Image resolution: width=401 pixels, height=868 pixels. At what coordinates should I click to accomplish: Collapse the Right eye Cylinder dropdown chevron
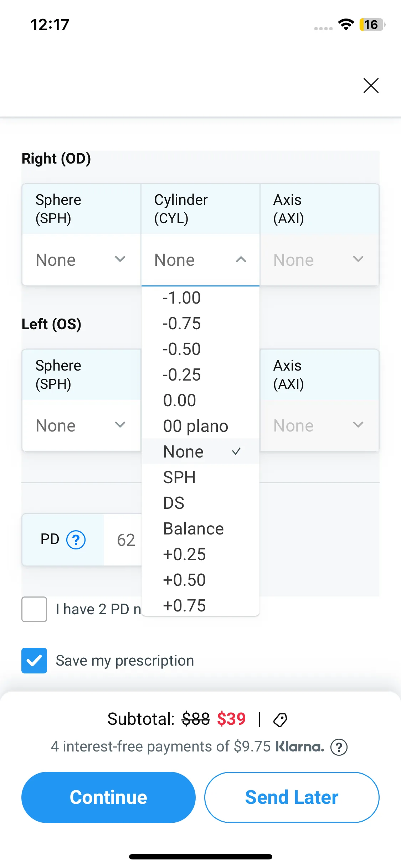(x=241, y=260)
